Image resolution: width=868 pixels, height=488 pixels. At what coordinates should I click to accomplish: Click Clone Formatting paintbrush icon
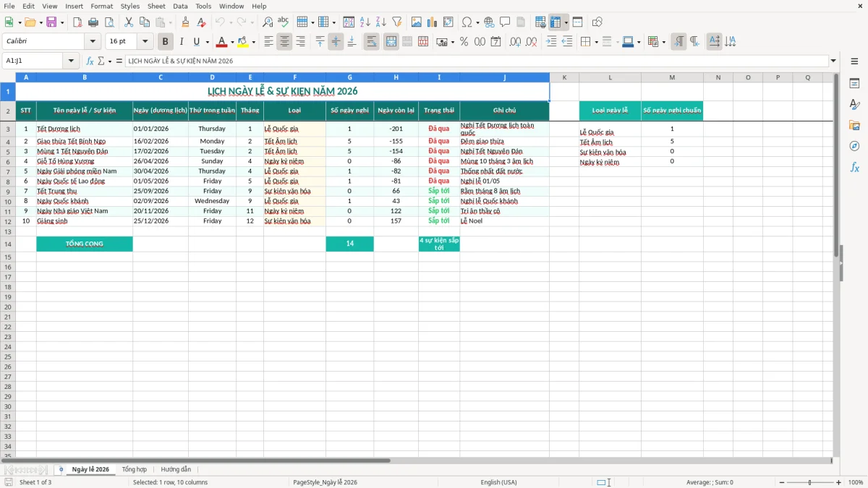coord(185,22)
